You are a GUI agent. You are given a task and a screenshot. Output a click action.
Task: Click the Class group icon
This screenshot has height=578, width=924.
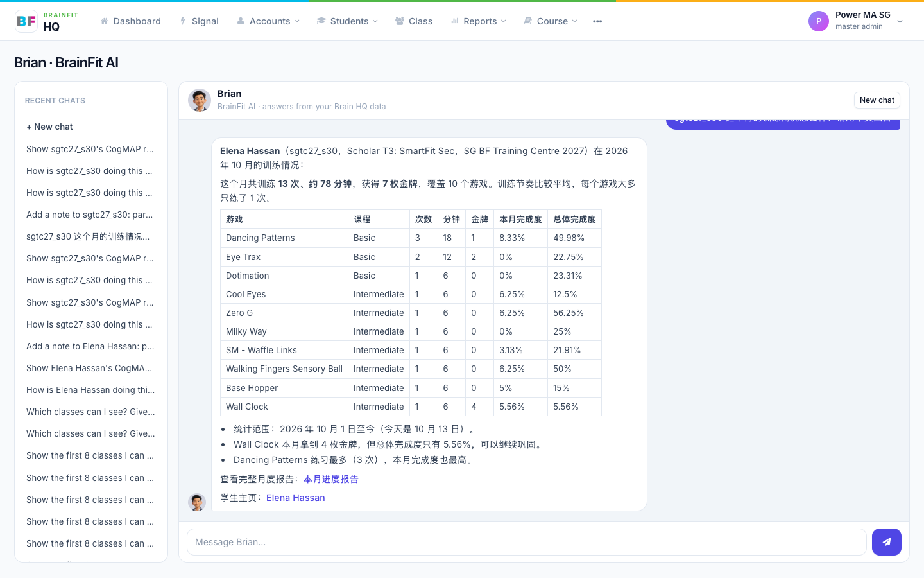point(400,21)
